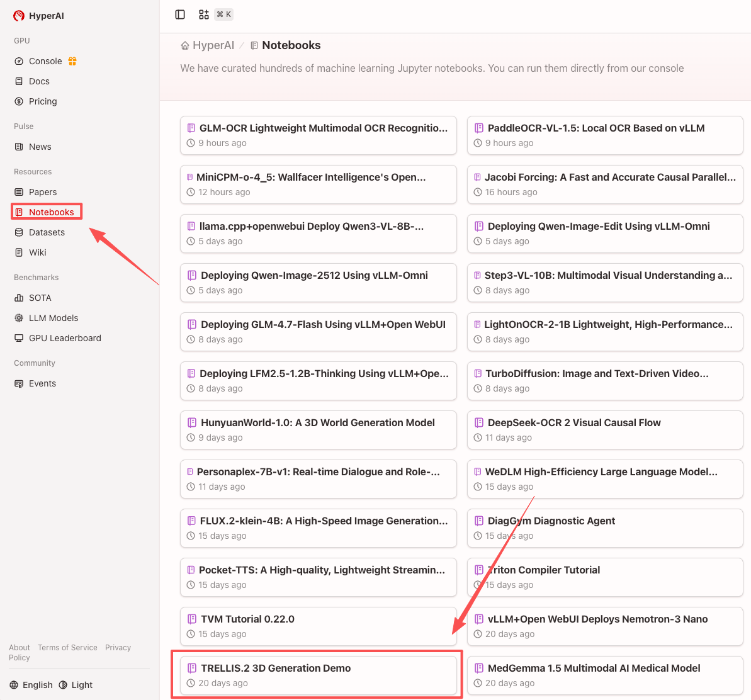
Task: Open the About footer link
Action: point(20,648)
